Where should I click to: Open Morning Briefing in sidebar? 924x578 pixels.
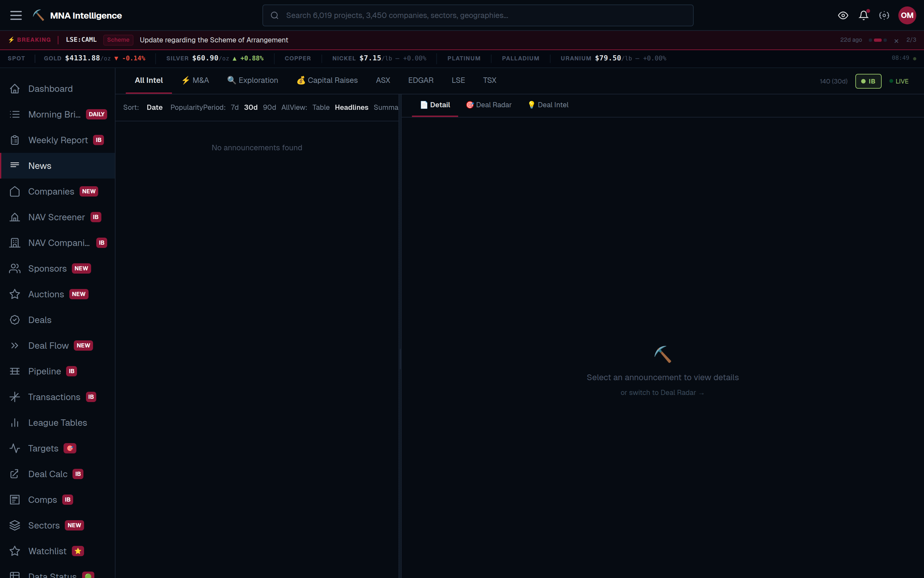coord(58,114)
